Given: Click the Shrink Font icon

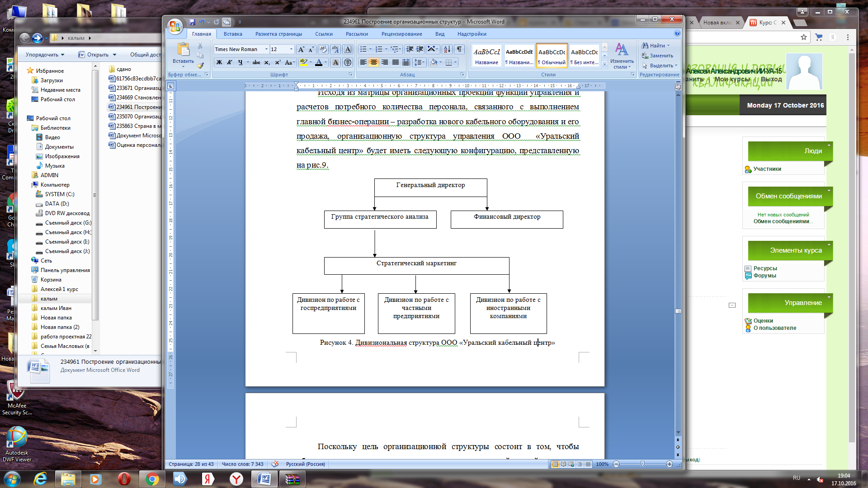Looking at the screenshot, I should 311,49.
